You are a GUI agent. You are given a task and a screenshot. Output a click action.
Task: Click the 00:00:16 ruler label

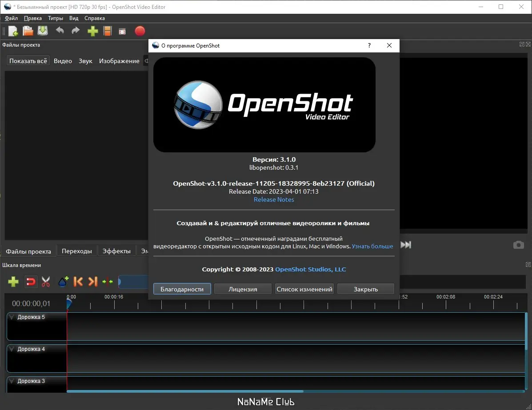(114, 297)
